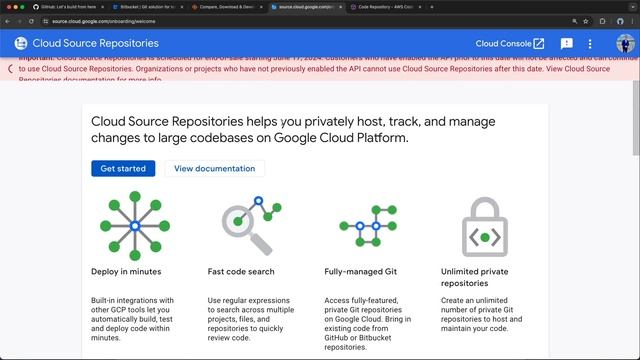
Task: Click the Deploy in minutes hub icon
Action: point(135,226)
